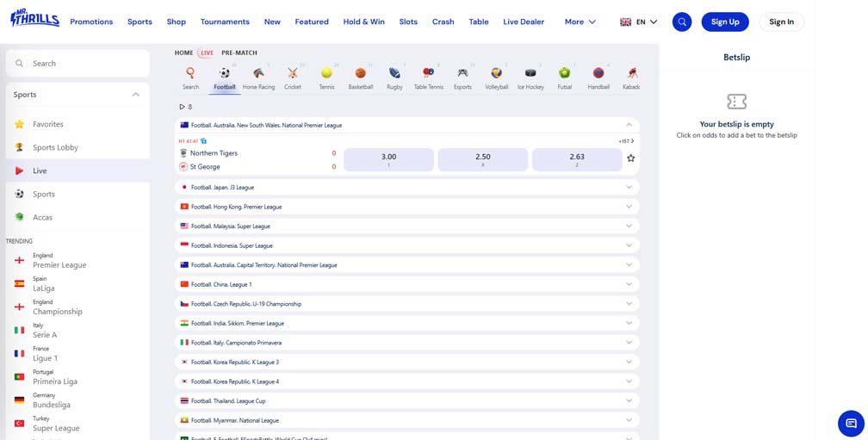The width and height of the screenshot is (868, 440).
Task: Open the EN language dropdown
Action: 638,22
